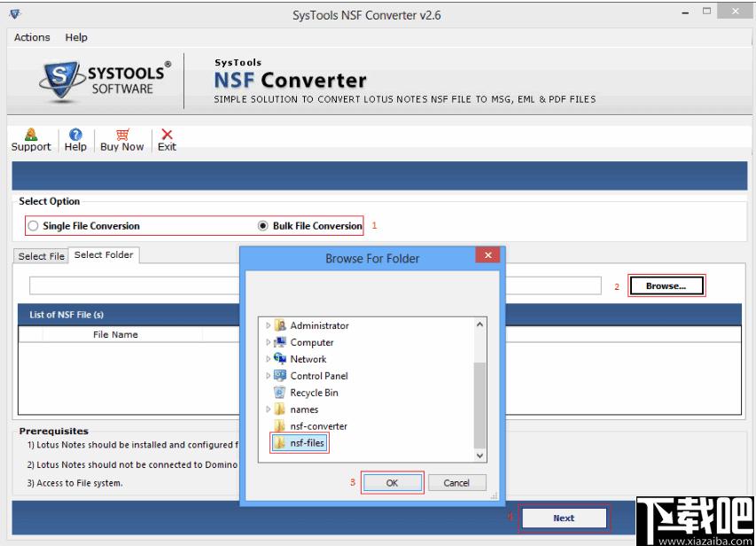This screenshot has height=546, width=756.
Task: Expand the names folder node
Action: click(x=268, y=409)
